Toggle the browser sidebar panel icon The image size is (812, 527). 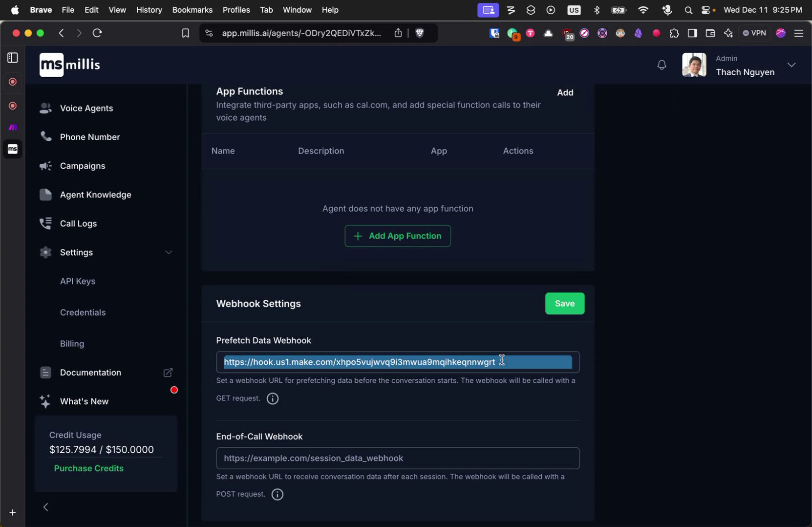(x=692, y=33)
